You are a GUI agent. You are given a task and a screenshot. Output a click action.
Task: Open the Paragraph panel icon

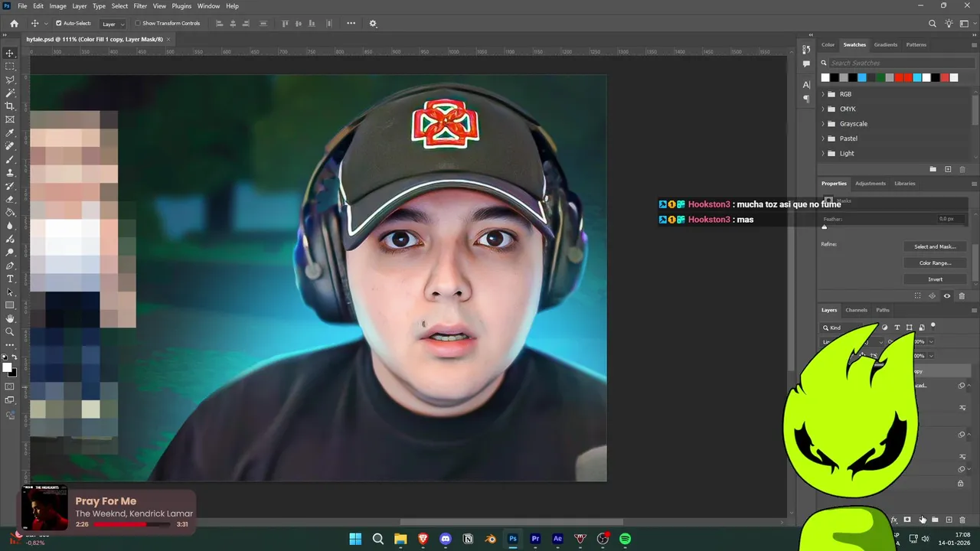(x=806, y=99)
